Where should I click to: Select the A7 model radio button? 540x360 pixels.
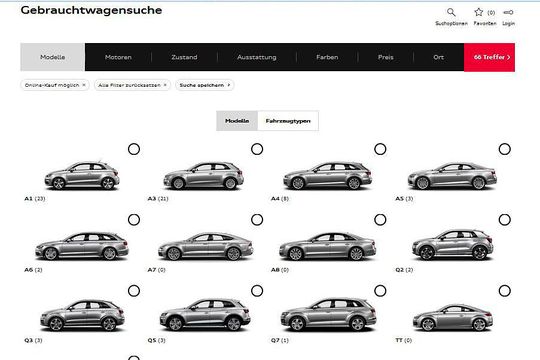(x=257, y=220)
